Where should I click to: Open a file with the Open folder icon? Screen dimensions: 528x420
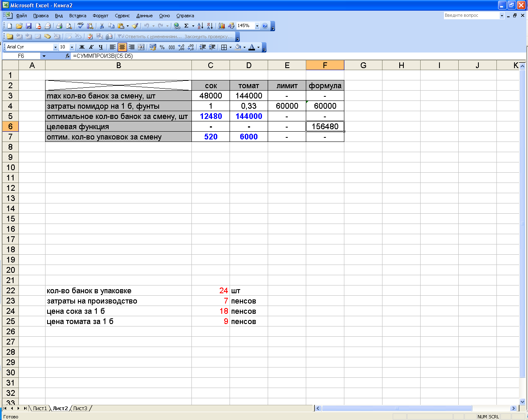pyautogui.click(x=19, y=26)
